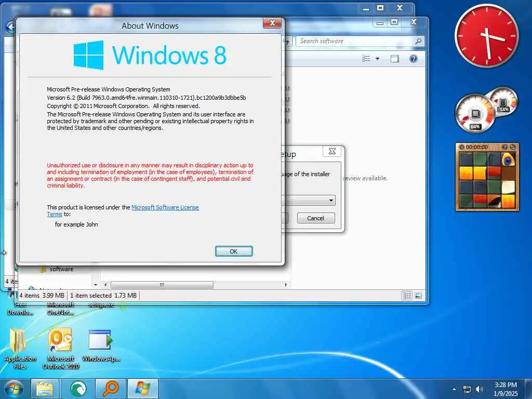Click the '1 item selected 1.73 MB' status text
This screenshot has width=532, height=399.
(x=103, y=296)
